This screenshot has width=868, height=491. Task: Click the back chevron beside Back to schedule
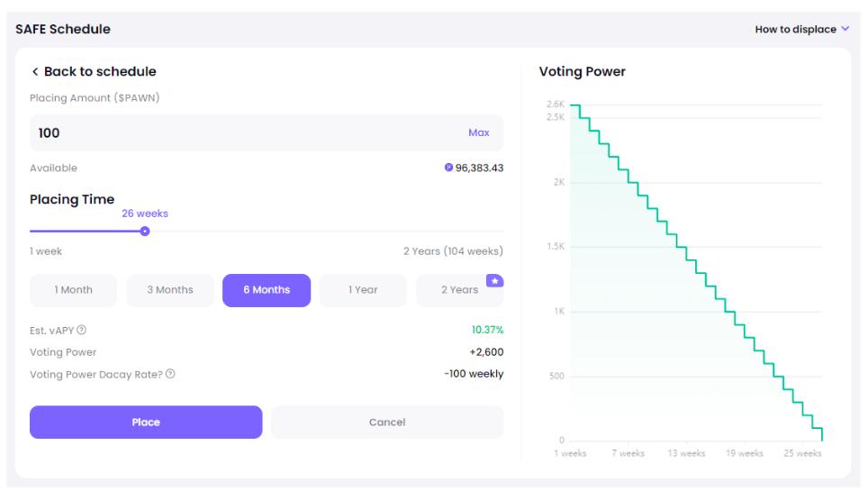35,72
